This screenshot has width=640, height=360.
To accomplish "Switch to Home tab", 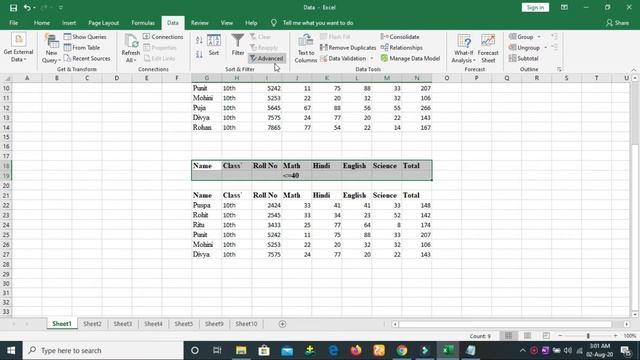I will (x=42, y=23).
